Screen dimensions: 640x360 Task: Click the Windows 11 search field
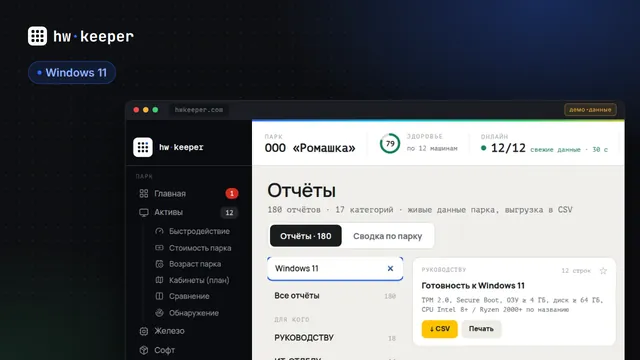click(335, 269)
